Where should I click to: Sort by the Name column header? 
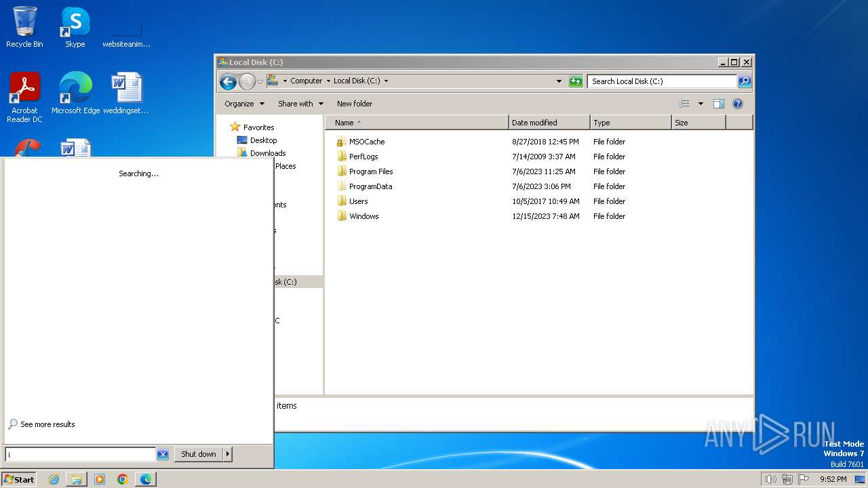point(417,123)
